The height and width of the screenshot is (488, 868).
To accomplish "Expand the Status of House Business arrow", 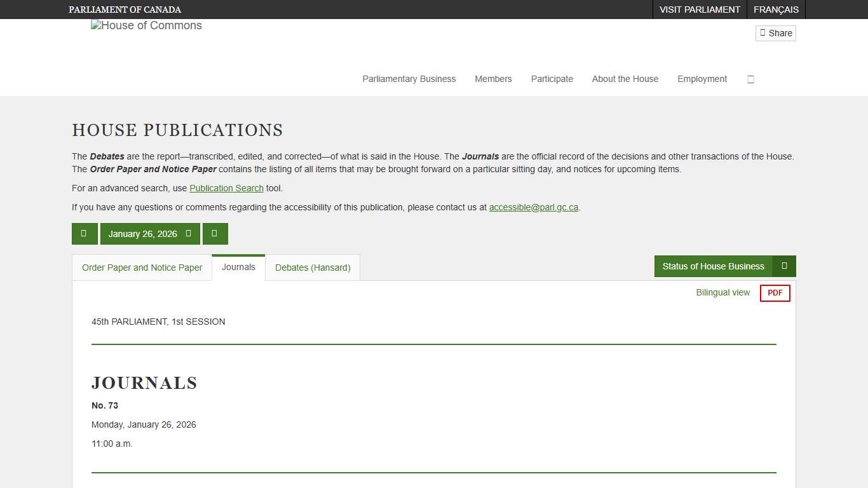I will [784, 266].
